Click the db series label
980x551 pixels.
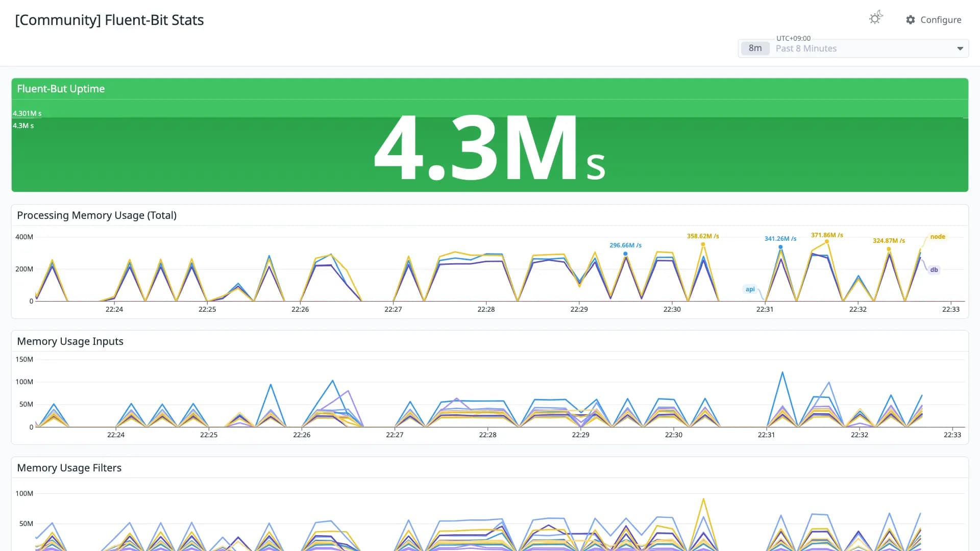(x=934, y=269)
